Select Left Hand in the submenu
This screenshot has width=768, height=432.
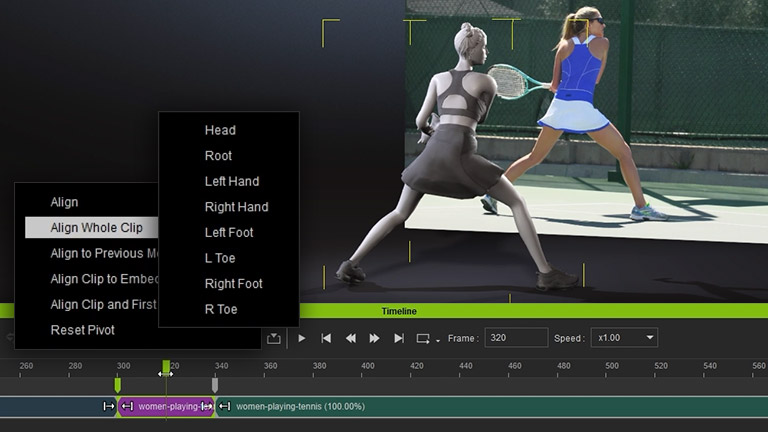pos(231,181)
